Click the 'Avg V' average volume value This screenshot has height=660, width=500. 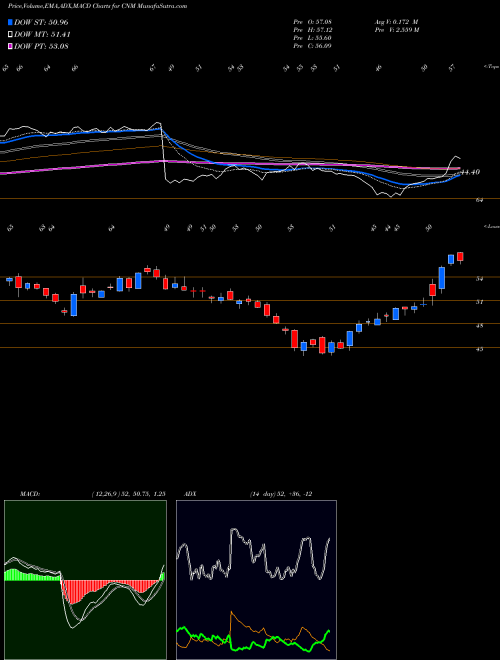pyautogui.click(x=396, y=22)
